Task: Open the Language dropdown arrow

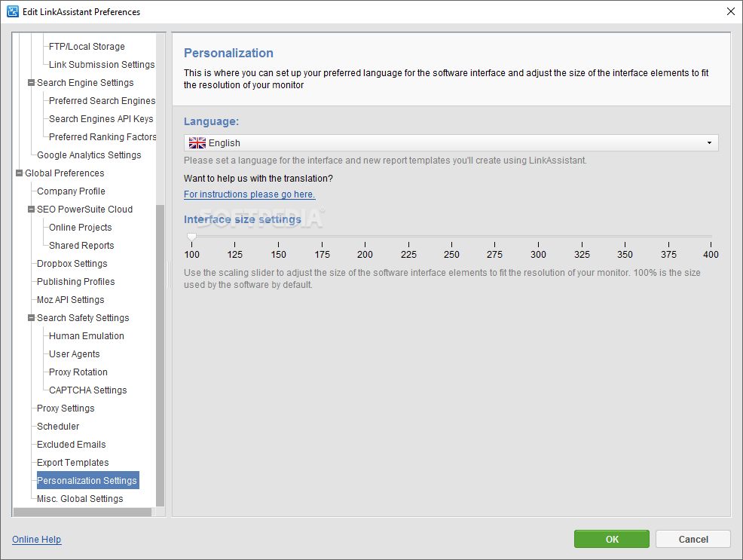Action: [x=709, y=143]
